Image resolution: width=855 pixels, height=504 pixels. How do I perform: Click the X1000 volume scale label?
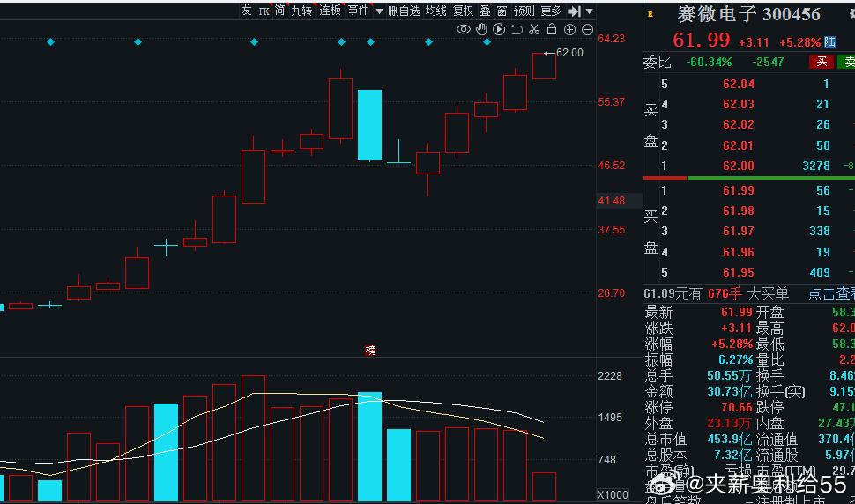[x=613, y=494]
